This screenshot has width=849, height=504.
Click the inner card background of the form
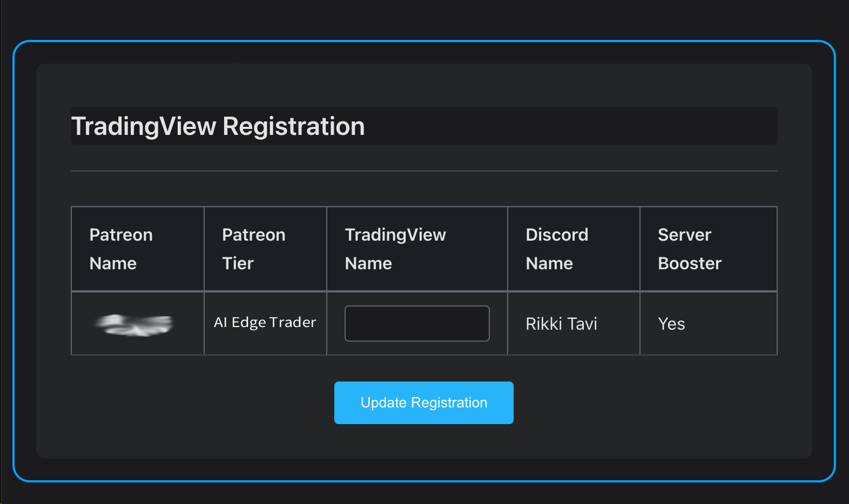(424, 442)
